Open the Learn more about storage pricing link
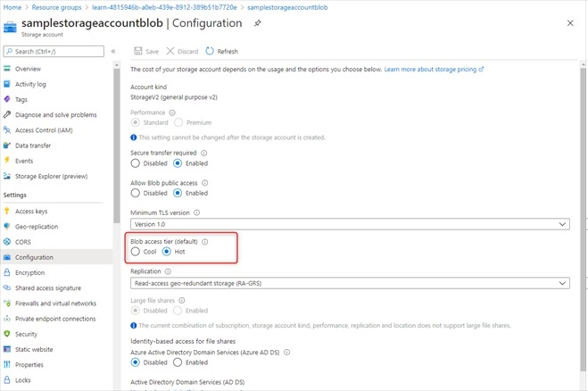The height and width of the screenshot is (391, 588). click(434, 69)
